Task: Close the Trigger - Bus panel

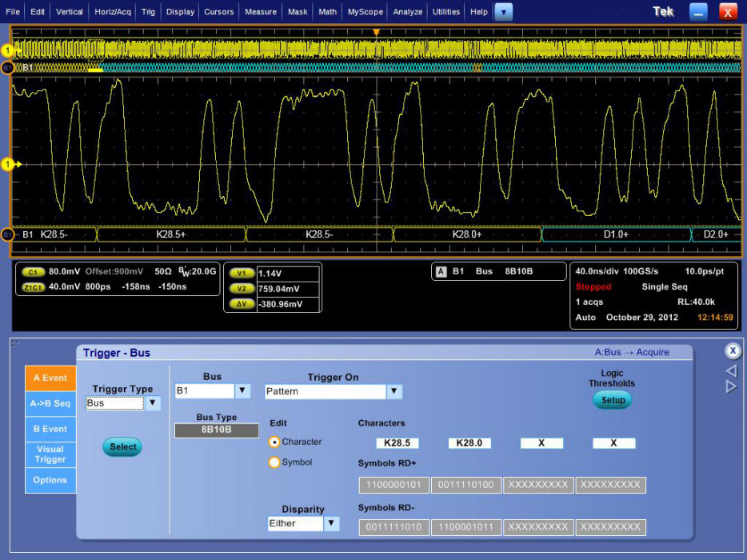Action: click(x=733, y=351)
